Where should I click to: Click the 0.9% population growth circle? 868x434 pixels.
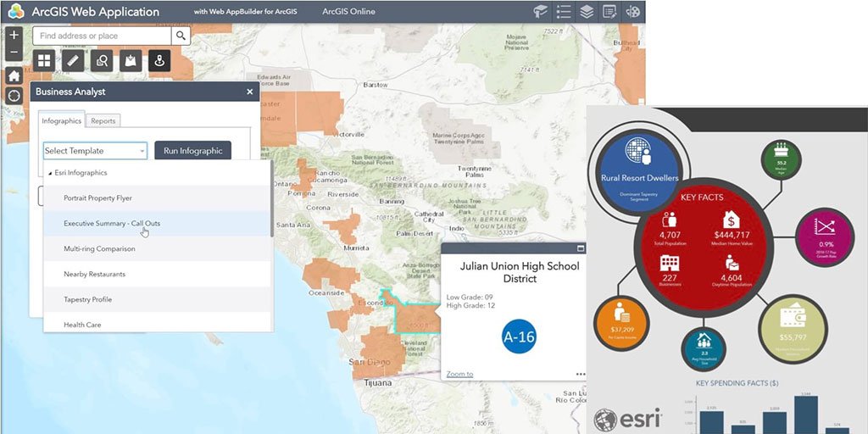(825, 236)
